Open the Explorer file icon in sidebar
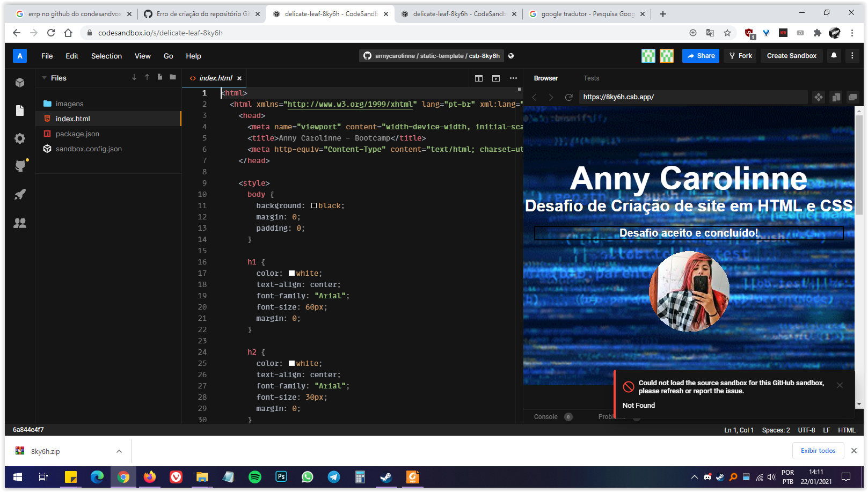 (20, 111)
